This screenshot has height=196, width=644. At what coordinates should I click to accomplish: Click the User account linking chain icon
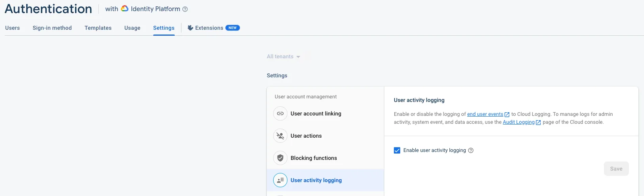280,113
